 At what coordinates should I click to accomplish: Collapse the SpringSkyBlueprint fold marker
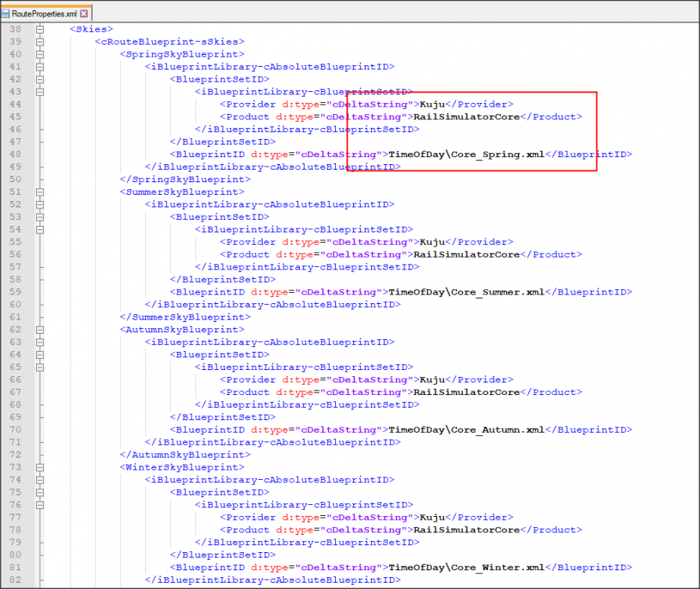(x=39, y=54)
